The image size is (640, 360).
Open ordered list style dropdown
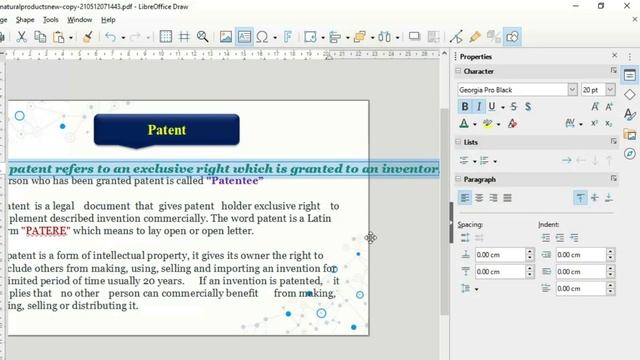click(x=495, y=162)
